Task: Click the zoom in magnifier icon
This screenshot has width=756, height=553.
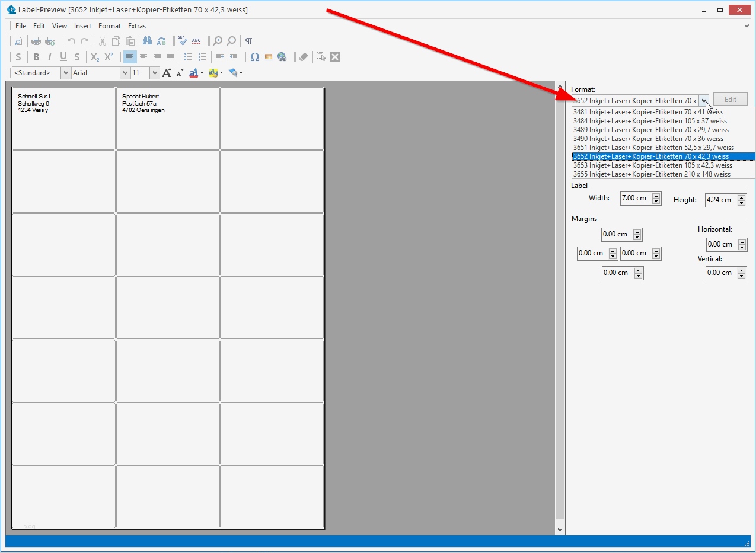Action: point(218,41)
